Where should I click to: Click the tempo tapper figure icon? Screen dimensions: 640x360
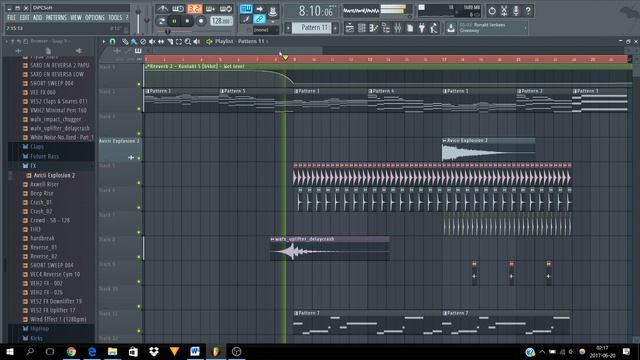pos(433,28)
